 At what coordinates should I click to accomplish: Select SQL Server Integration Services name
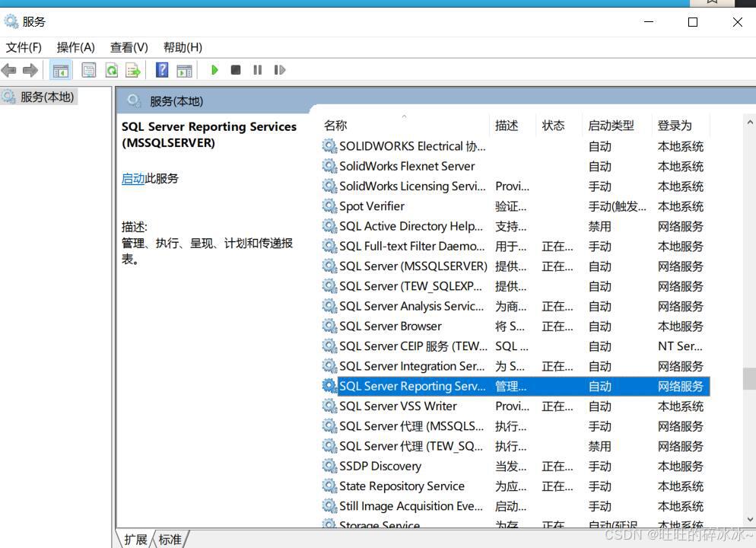(x=411, y=366)
